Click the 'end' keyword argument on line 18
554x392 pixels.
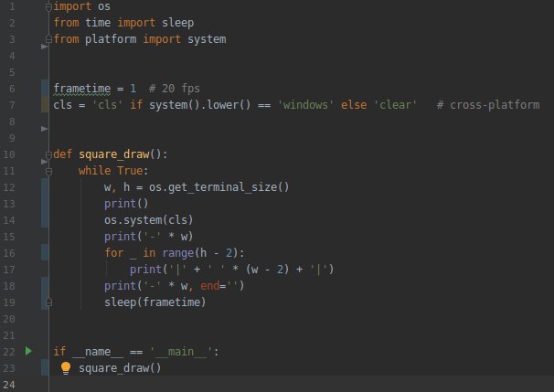pos(209,286)
